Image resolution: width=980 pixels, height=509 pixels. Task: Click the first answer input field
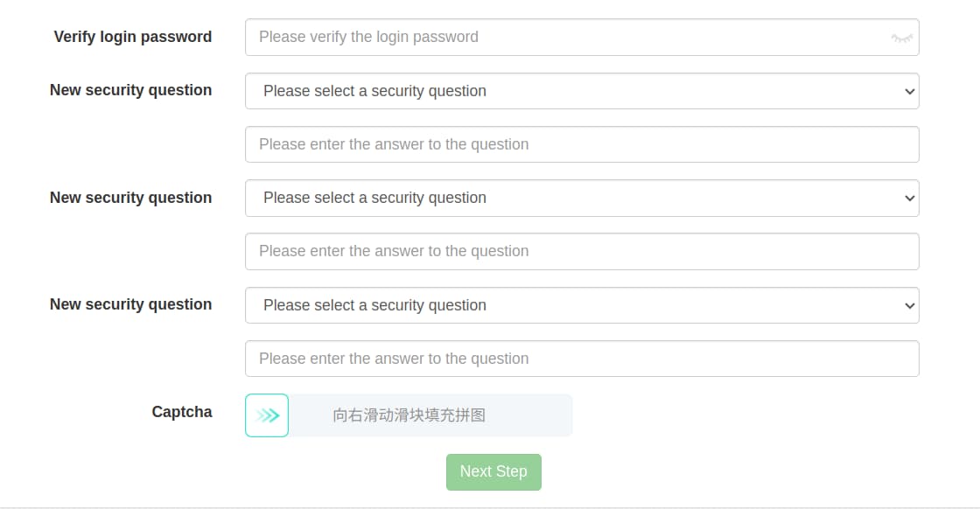click(x=582, y=143)
